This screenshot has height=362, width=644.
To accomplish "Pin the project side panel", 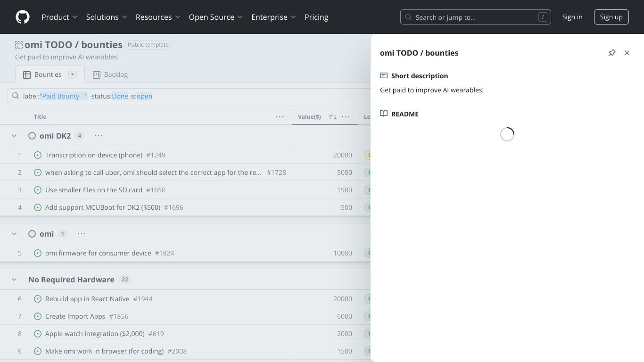I will pyautogui.click(x=612, y=53).
